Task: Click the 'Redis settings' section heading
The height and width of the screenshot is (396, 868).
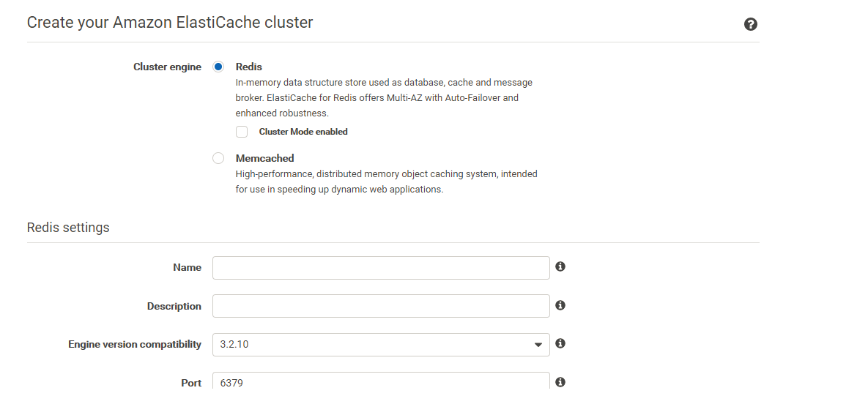Action: tap(68, 228)
